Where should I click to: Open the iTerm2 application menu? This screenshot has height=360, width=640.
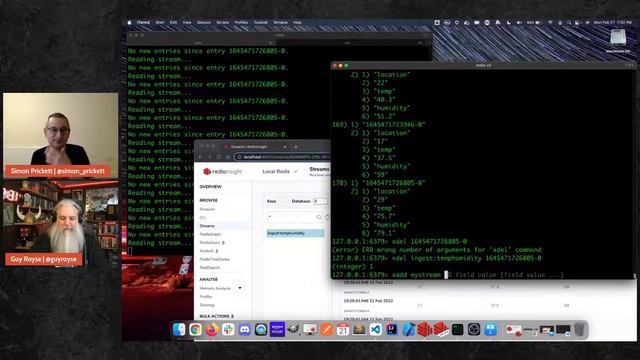[143, 22]
